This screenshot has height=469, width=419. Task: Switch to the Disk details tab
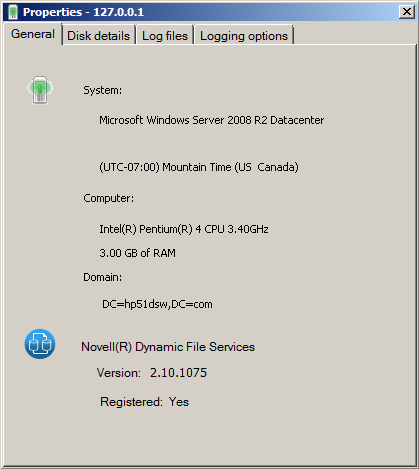(99, 35)
